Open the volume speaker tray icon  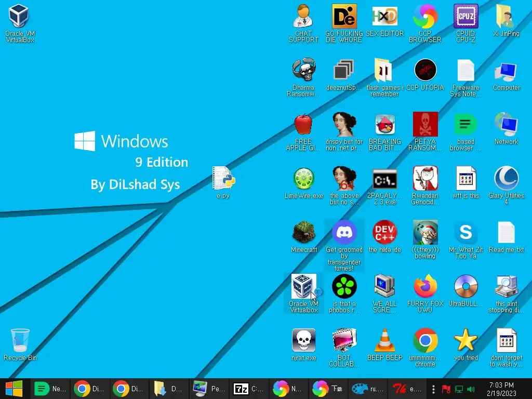tap(471, 389)
